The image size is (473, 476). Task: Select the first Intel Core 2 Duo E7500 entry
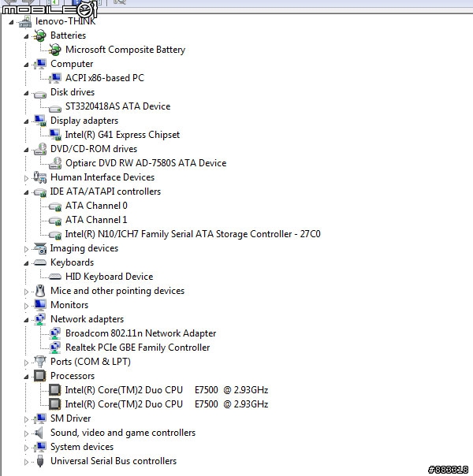point(166,390)
